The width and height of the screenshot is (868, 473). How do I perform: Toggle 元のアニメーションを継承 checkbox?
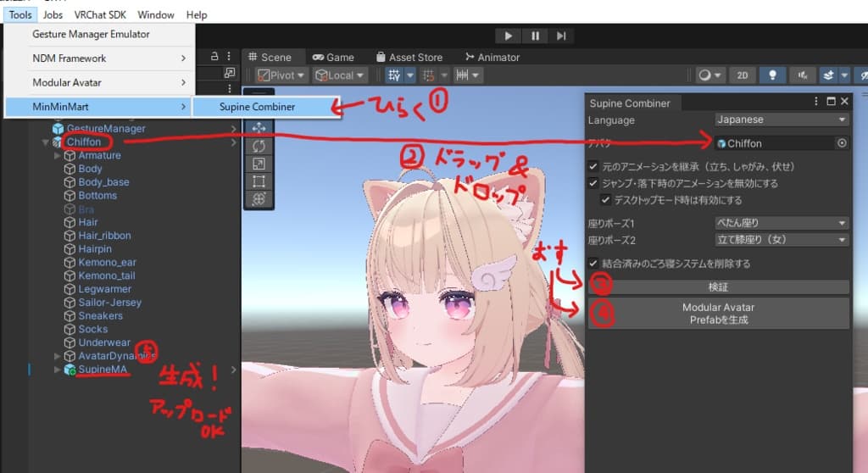[x=593, y=166]
